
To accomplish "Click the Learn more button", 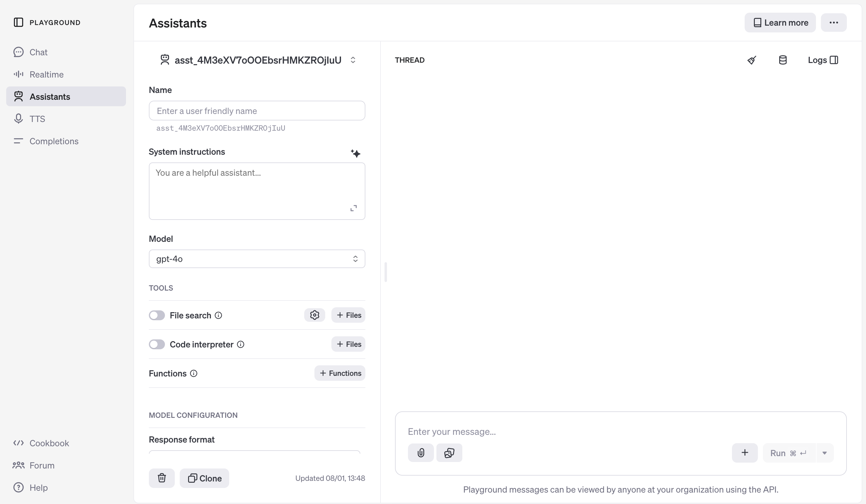I will [x=780, y=23].
